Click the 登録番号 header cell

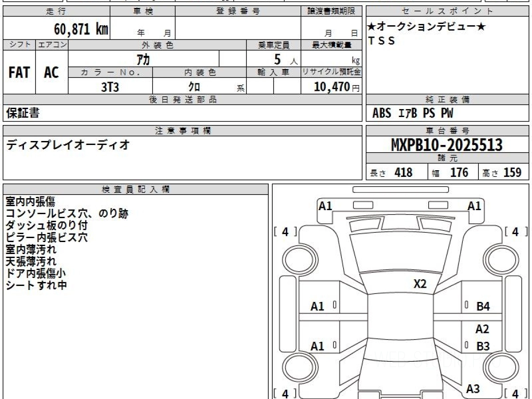click(238, 12)
